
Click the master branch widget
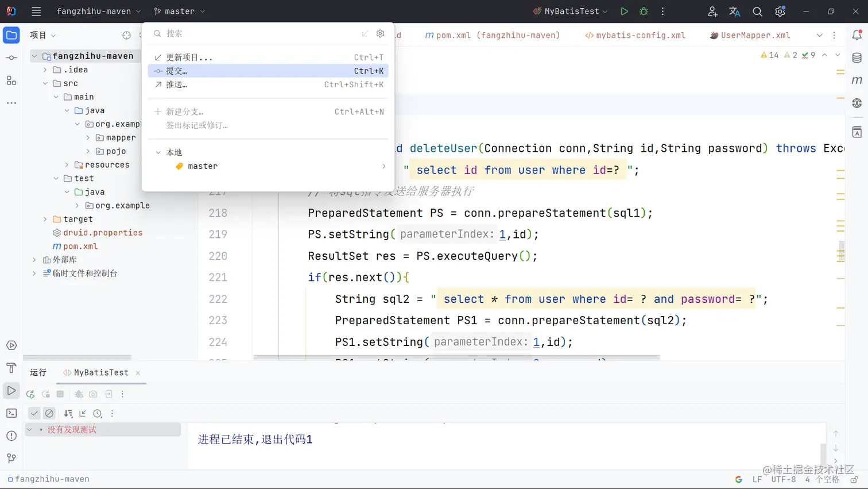coord(179,11)
